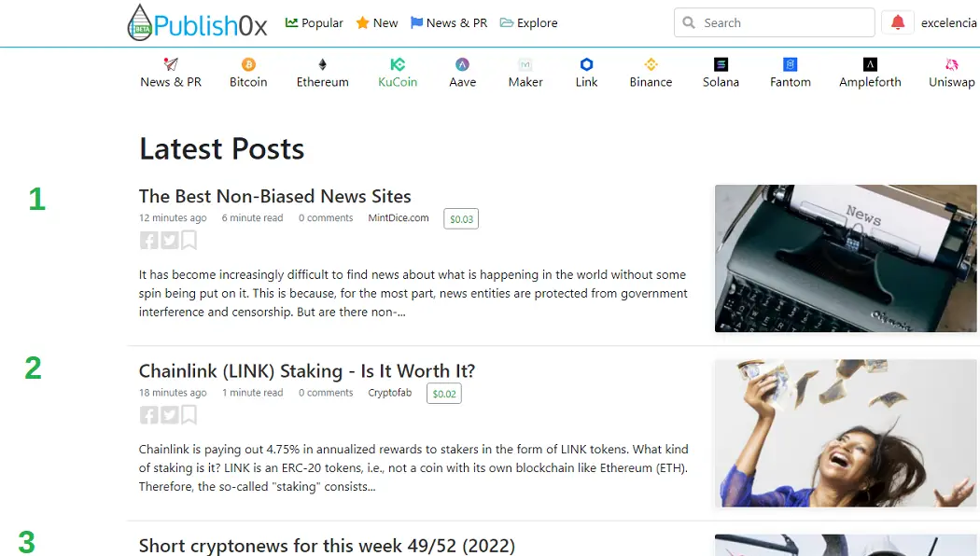Viewport: 980px width, 556px height.
Task: Select the Ampleforth category icon
Action: tap(870, 64)
